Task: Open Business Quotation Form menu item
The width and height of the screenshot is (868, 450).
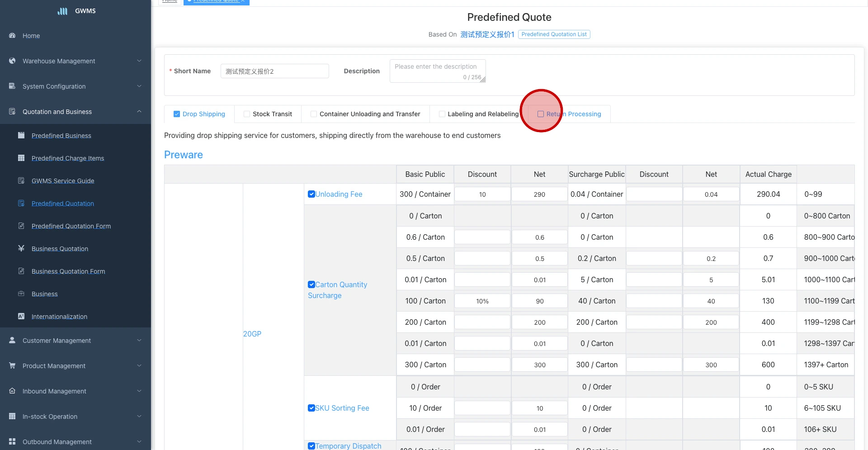Action: (75, 271)
